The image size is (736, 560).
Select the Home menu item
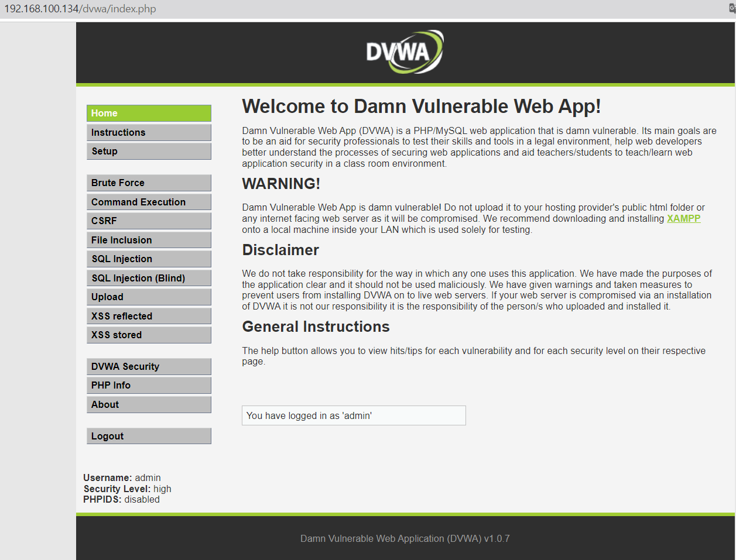(x=149, y=113)
